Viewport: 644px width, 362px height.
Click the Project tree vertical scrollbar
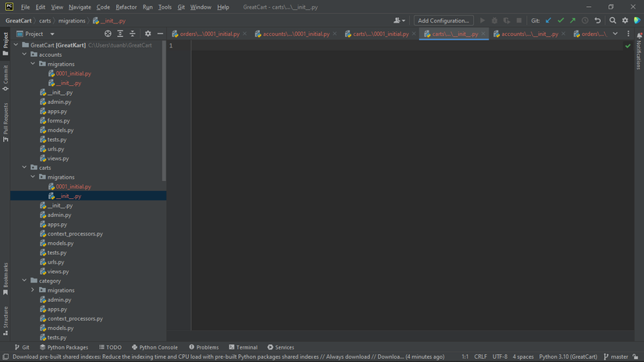pos(164,109)
